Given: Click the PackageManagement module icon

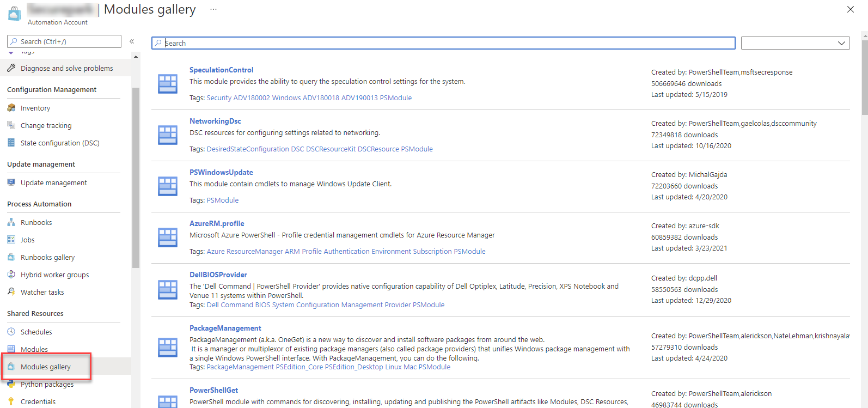Looking at the screenshot, I should click(x=168, y=348).
